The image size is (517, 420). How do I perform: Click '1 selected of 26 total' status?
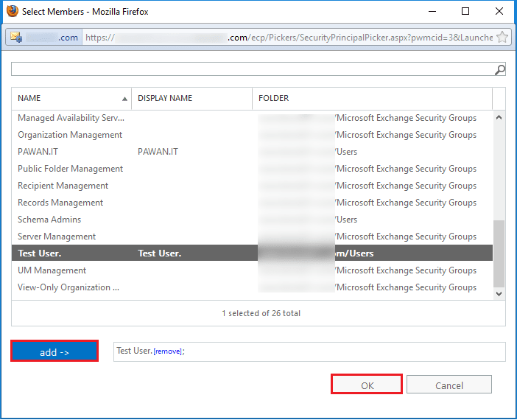261,313
